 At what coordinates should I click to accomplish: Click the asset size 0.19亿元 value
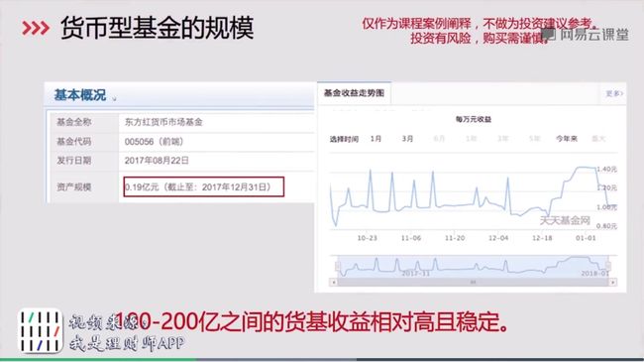click(203, 186)
